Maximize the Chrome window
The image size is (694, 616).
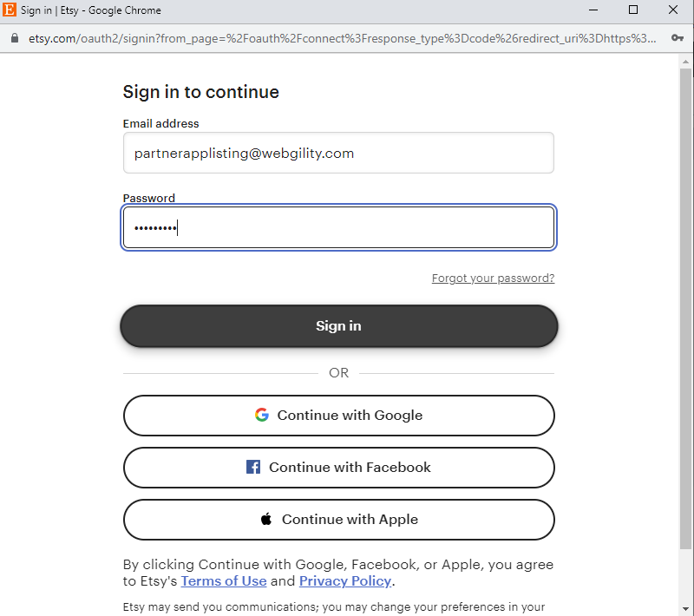tap(633, 10)
